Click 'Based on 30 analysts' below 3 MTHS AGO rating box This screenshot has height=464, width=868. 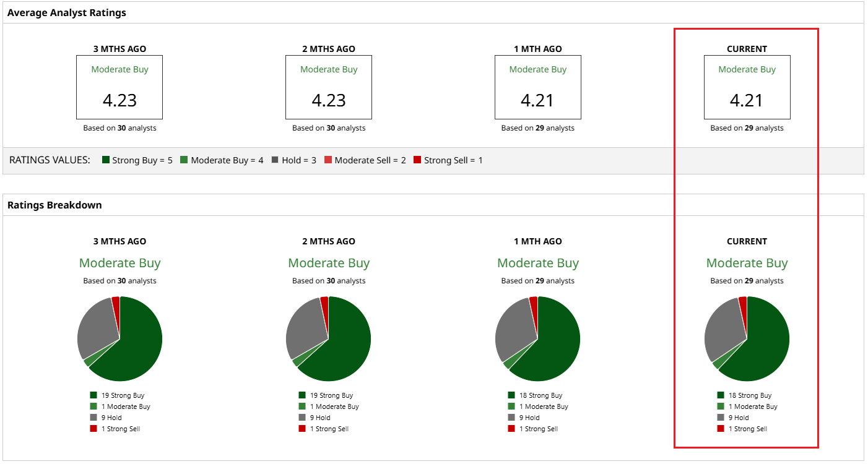[x=119, y=128]
